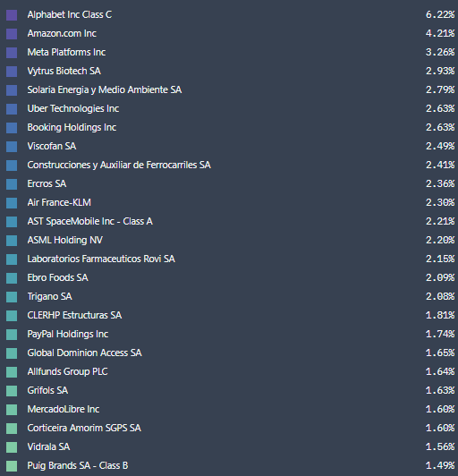Select the Global Dominion Access SA name
Image resolution: width=458 pixels, height=476 pixels.
click(84, 353)
